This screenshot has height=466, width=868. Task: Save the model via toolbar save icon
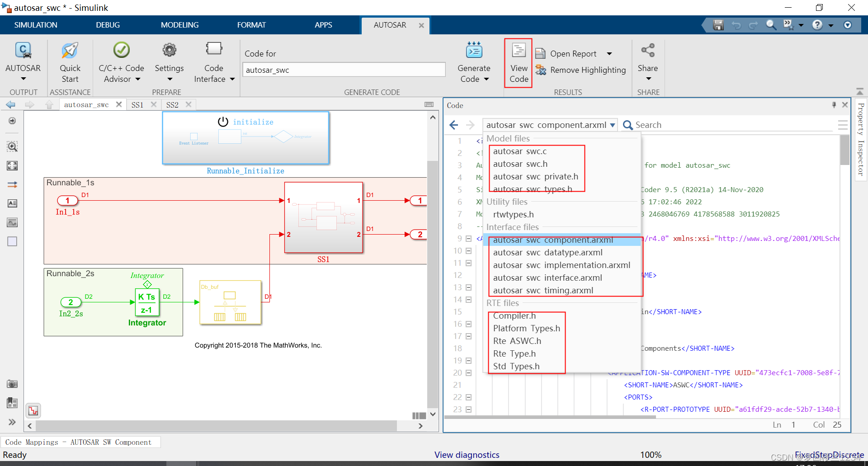point(718,25)
